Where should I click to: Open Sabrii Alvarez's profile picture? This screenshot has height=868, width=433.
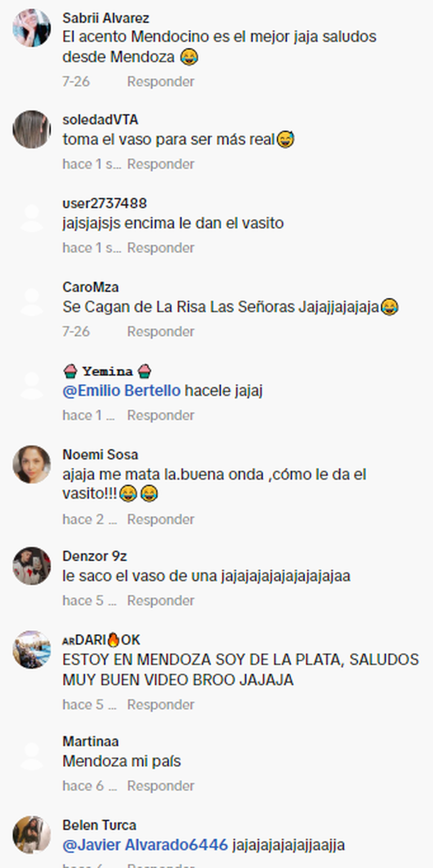click(x=32, y=28)
